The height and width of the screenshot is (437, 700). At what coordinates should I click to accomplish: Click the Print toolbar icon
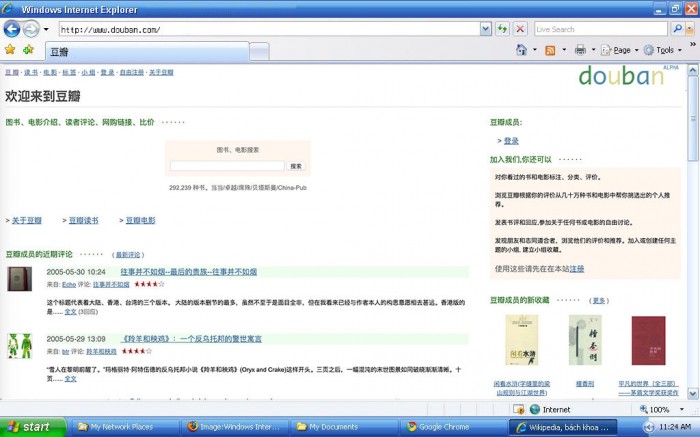580,49
